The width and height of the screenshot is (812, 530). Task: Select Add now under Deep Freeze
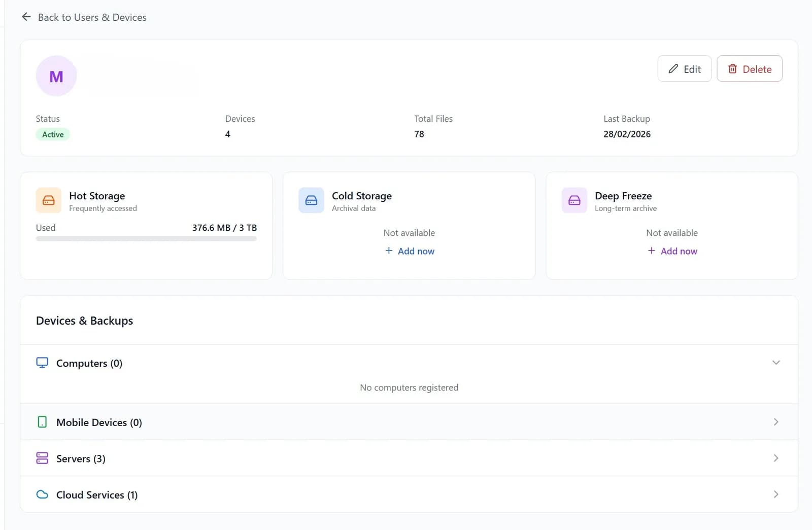672,251
